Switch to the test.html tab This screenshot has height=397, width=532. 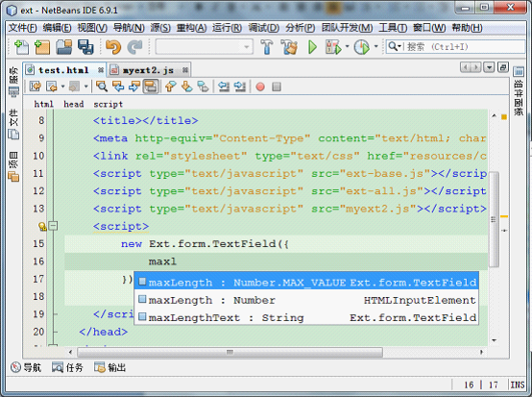click(x=63, y=70)
